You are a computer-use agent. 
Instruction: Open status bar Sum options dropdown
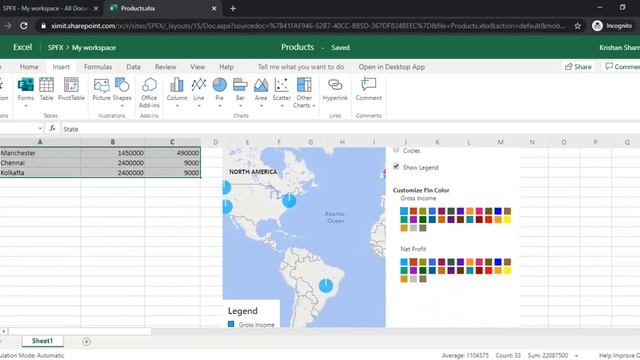point(576,356)
